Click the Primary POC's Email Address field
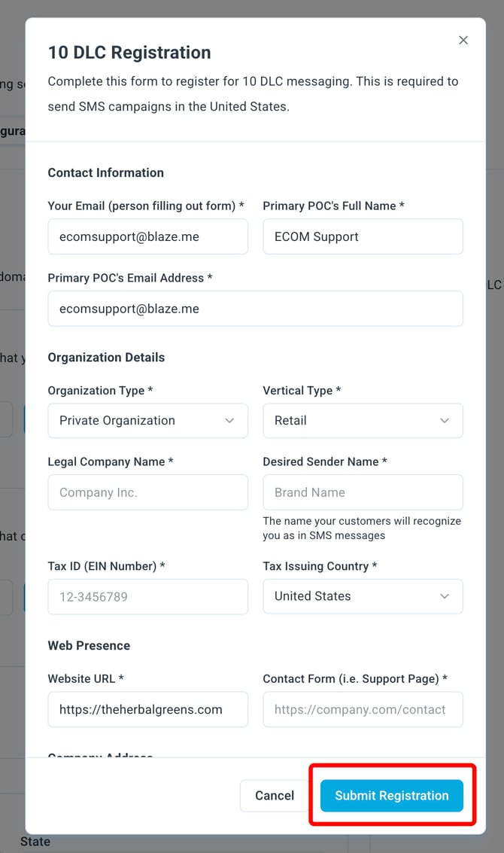504x853 pixels. point(256,309)
